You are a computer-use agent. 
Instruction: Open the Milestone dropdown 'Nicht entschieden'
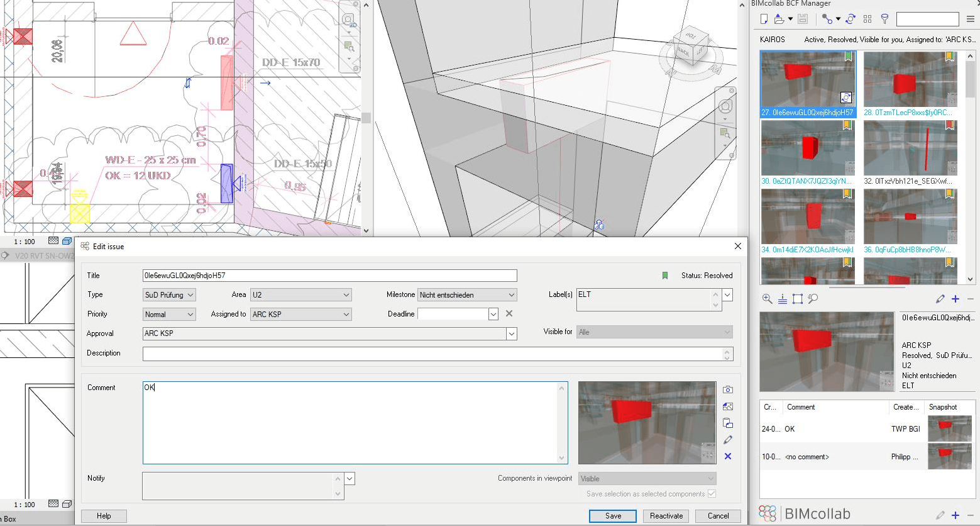tap(511, 294)
